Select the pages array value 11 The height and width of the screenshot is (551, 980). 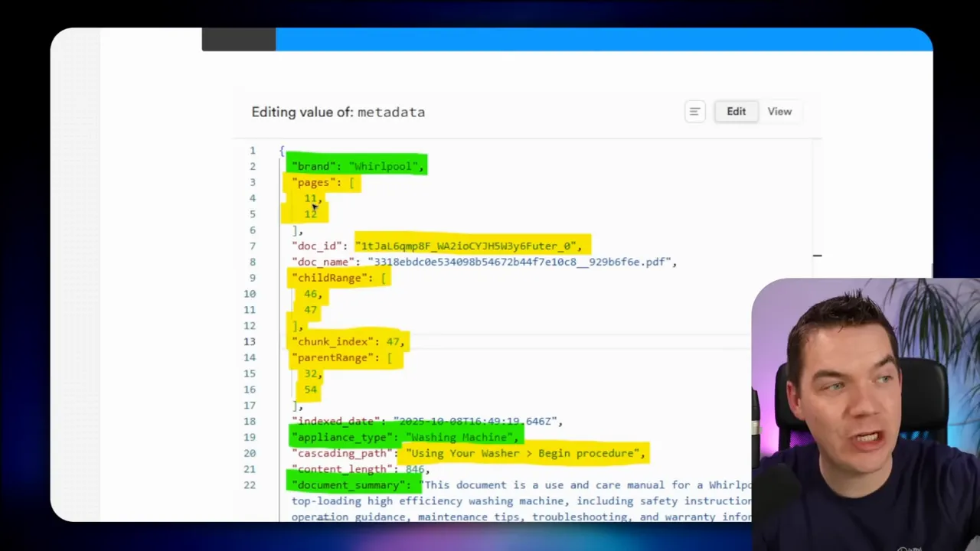tap(310, 197)
